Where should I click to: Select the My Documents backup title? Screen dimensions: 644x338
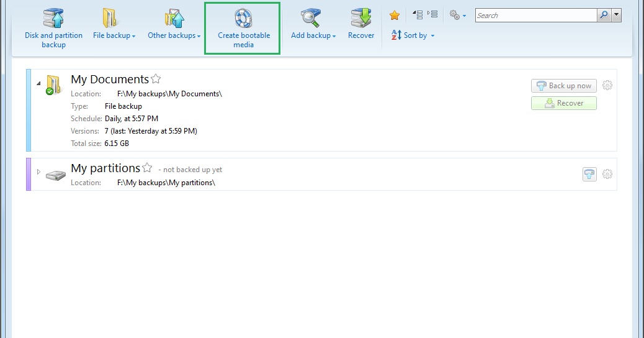(x=110, y=79)
